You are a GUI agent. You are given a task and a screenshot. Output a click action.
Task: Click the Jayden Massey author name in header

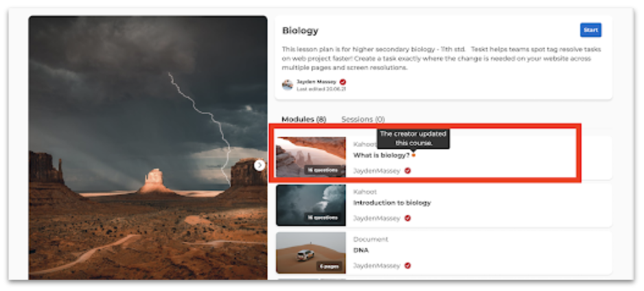317,82
